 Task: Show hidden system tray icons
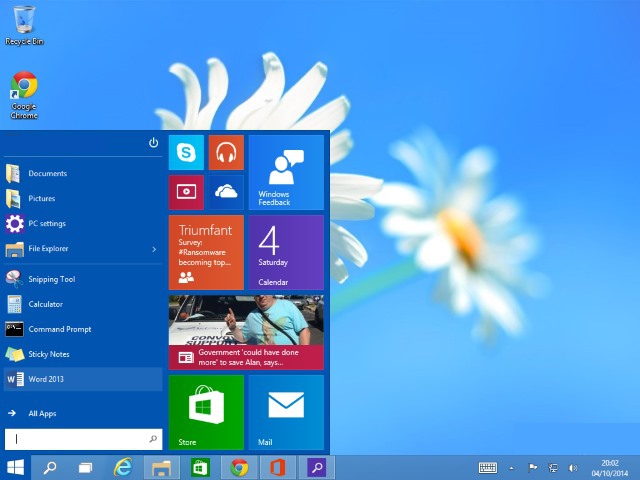pos(512,467)
